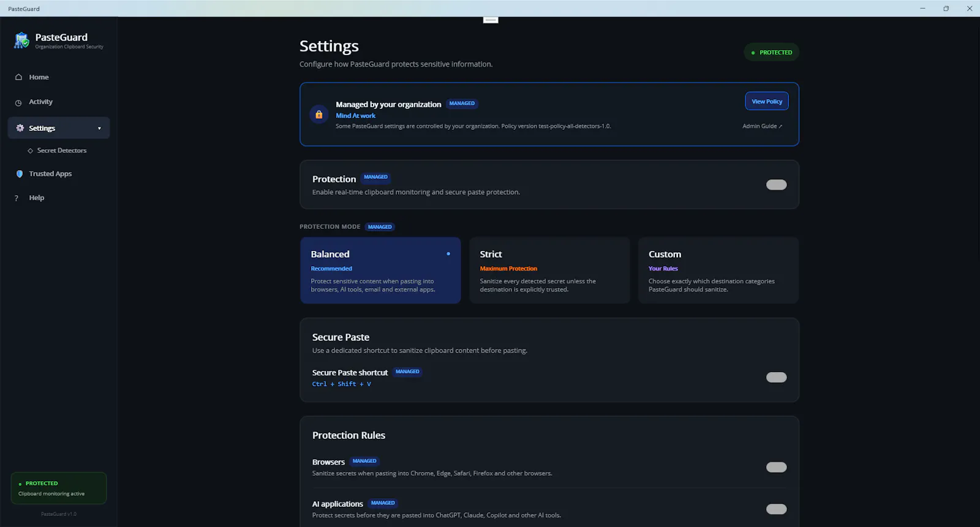Click the MANAGED badge in the organization banner
Screen dimensions: 980x527
[462, 103]
